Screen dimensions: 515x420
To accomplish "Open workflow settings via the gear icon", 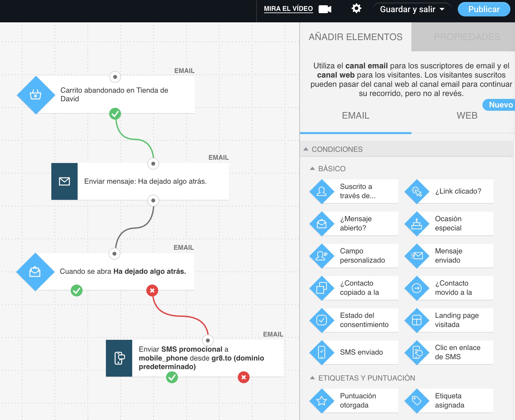I will (x=356, y=9).
